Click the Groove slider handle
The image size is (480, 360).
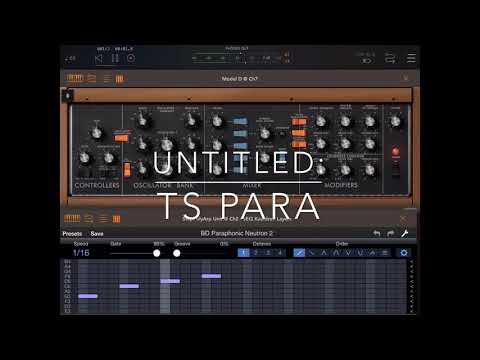177,253
